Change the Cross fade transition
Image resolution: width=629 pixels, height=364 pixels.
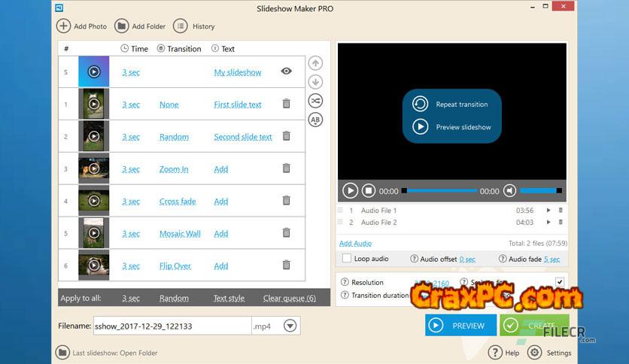click(178, 202)
